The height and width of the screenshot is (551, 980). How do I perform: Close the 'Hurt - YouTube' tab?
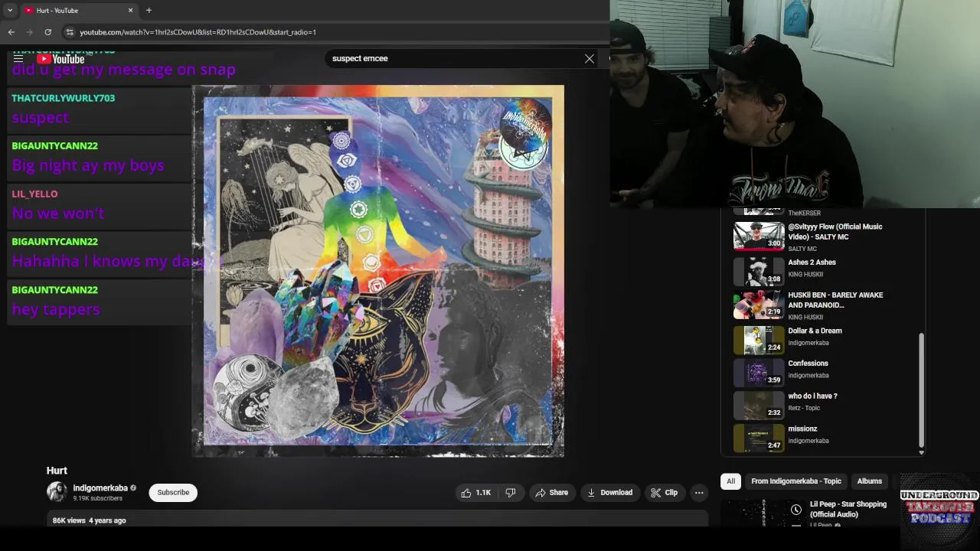130,11
